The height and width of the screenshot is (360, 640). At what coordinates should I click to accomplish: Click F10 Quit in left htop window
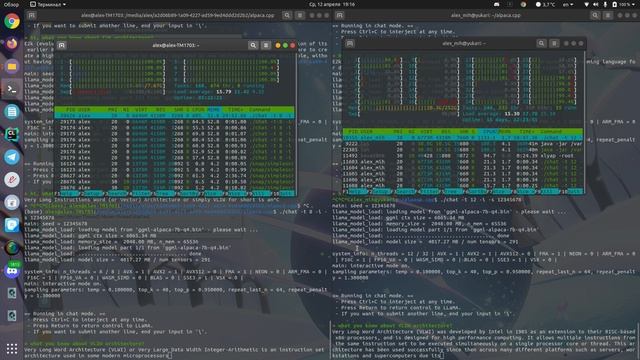click(284, 193)
